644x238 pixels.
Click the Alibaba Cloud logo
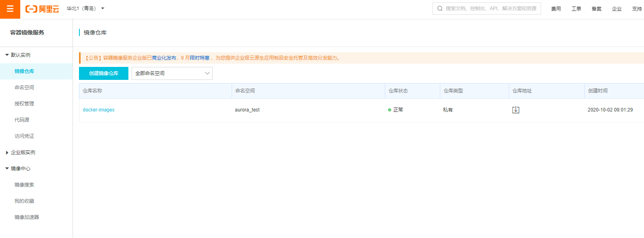click(42, 9)
